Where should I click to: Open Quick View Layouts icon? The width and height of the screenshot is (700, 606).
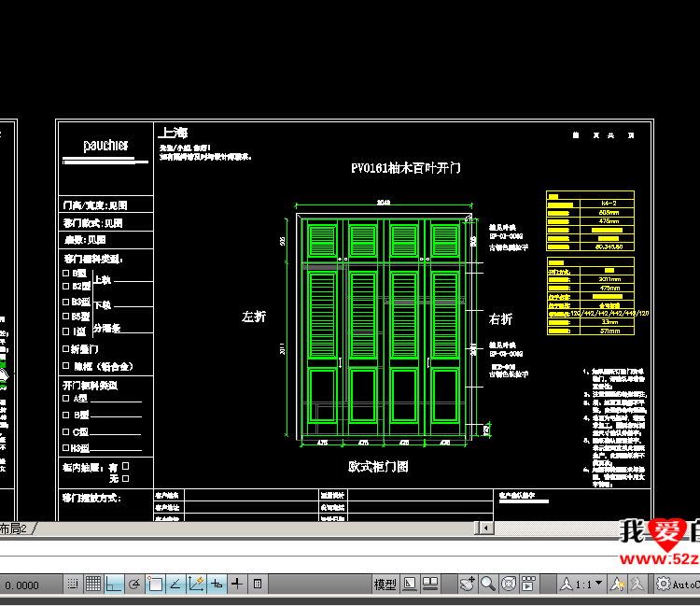(x=410, y=584)
